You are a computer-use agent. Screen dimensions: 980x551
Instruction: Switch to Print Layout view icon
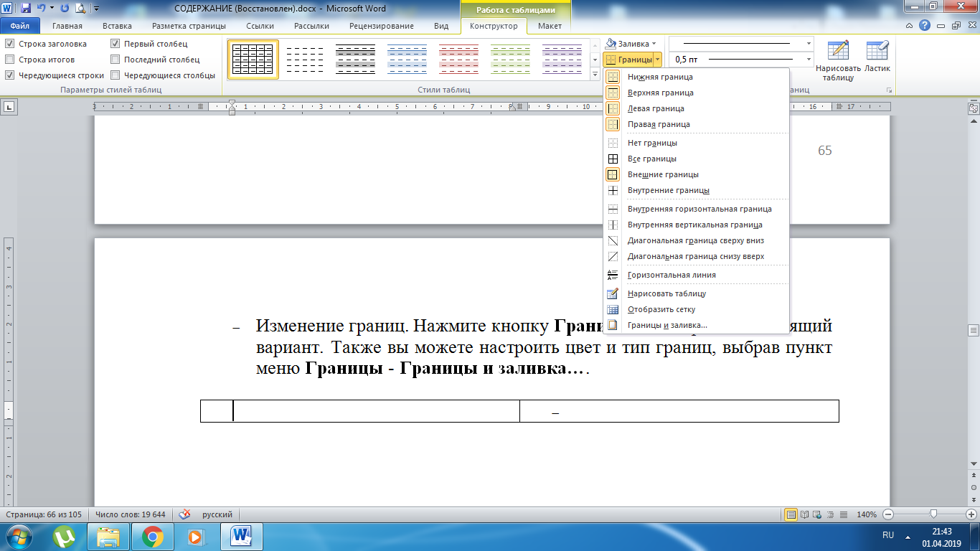pos(791,514)
